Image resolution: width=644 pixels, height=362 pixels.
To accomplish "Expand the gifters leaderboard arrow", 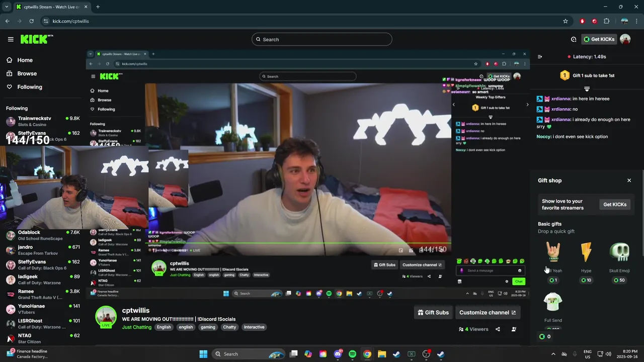I will 587,88.
